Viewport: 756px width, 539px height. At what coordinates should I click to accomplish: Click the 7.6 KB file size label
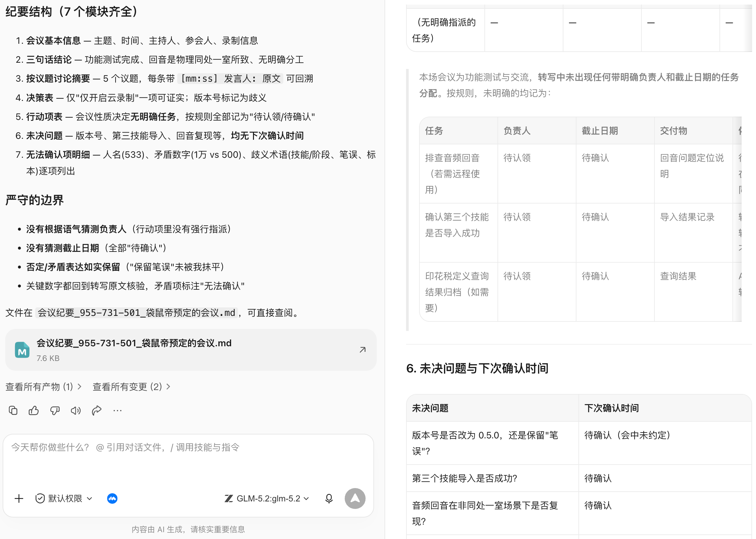click(x=48, y=358)
